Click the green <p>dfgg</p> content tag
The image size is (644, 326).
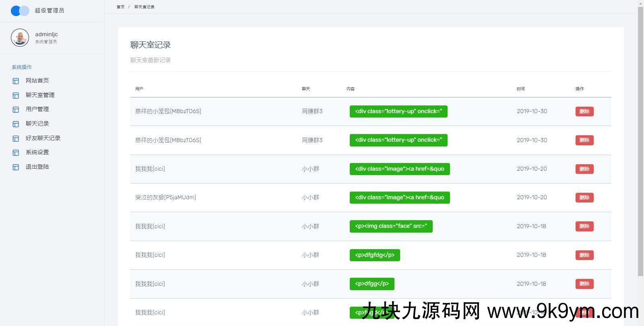coord(372,284)
